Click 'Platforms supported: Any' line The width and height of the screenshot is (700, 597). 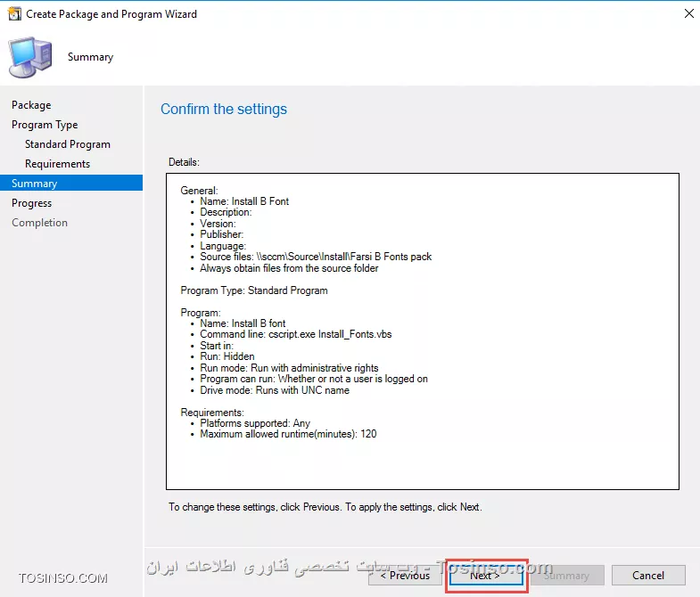[255, 423]
